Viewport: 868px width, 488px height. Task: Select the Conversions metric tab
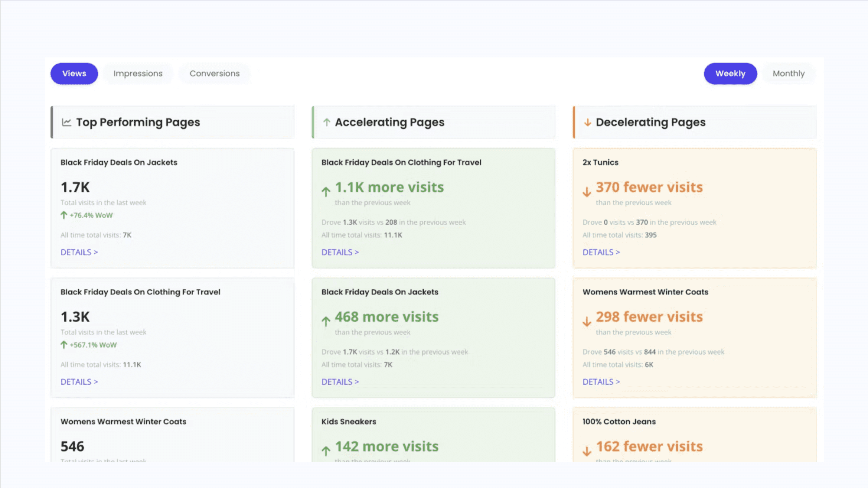coord(214,73)
